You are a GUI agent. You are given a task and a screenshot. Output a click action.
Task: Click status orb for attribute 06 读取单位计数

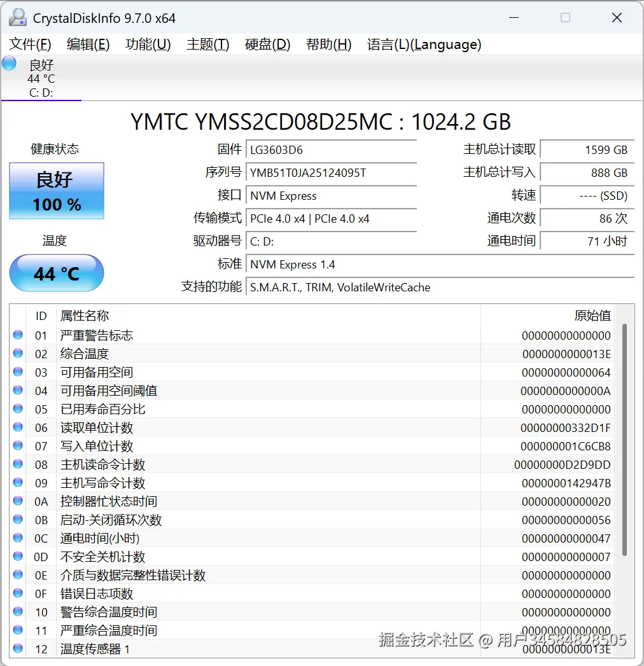(18, 427)
